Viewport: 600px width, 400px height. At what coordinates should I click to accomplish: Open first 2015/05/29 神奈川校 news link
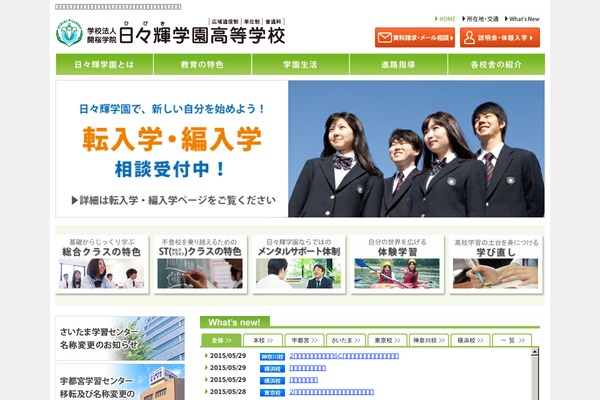click(344, 356)
